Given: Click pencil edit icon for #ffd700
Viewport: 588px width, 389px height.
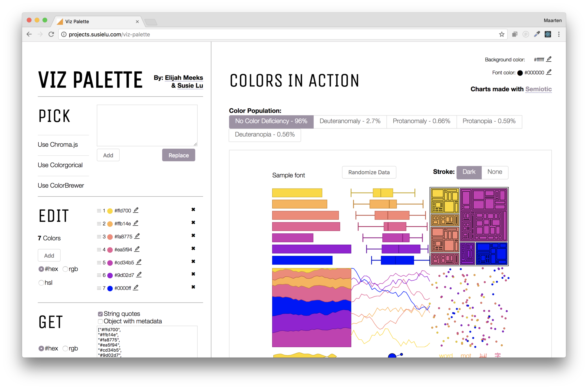Looking at the screenshot, I should 136,210.
